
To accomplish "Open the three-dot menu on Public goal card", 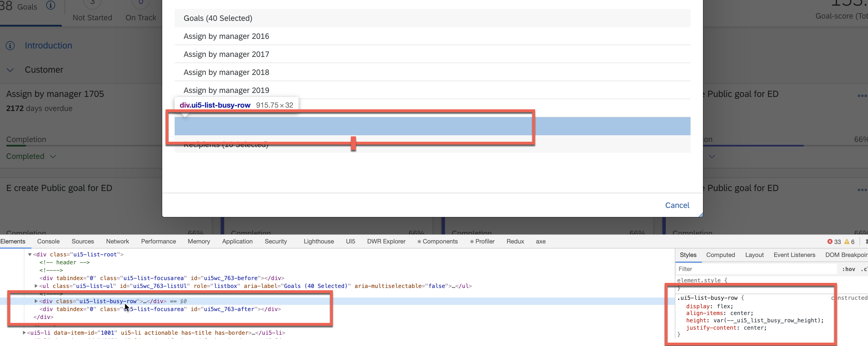I will (862, 96).
